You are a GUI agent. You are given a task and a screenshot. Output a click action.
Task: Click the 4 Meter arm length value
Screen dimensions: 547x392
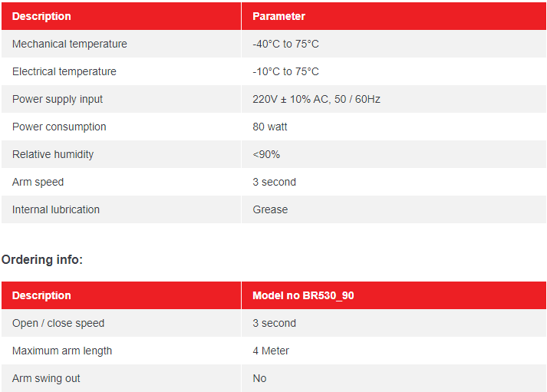click(271, 351)
